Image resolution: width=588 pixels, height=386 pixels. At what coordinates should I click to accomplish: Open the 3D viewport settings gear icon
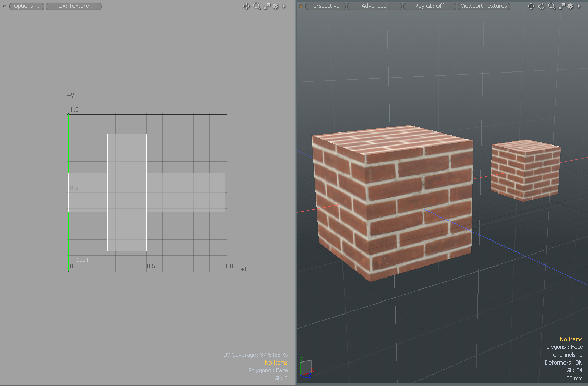pos(570,6)
